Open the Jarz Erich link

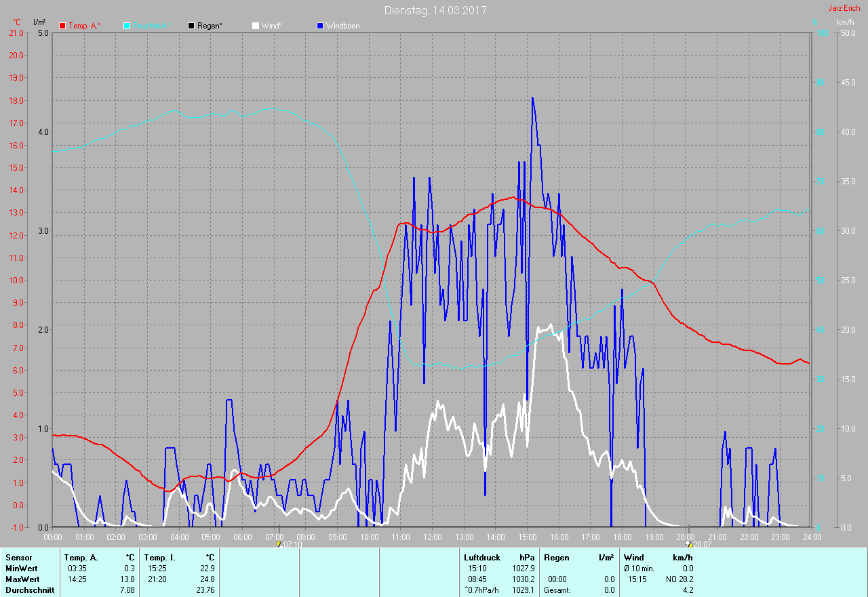[x=844, y=8]
